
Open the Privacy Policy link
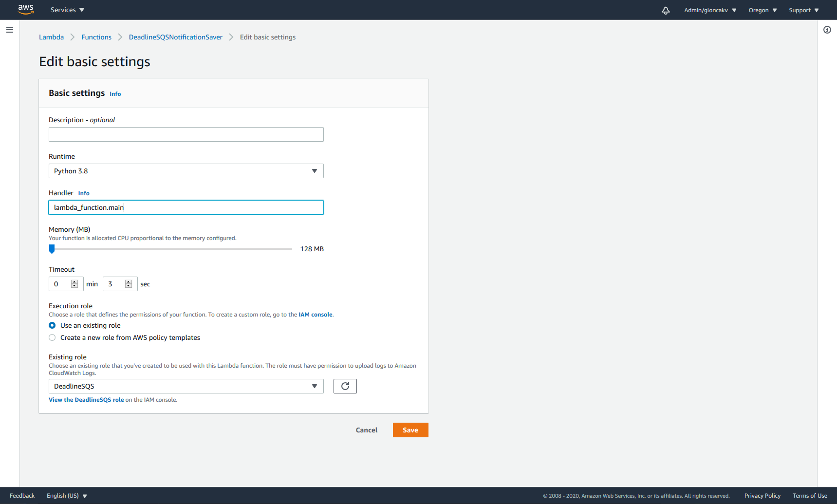click(762, 496)
